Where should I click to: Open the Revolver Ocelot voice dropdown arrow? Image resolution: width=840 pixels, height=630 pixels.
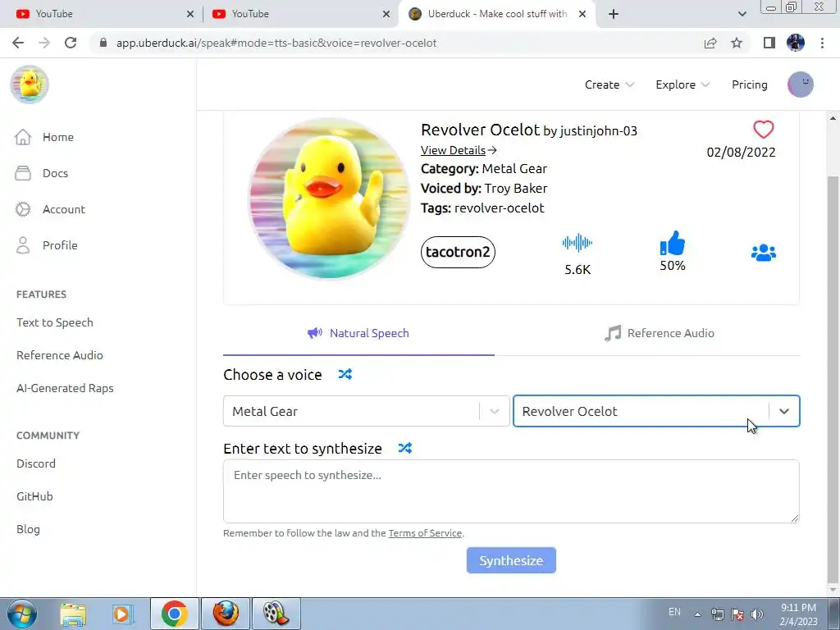pos(784,412)
